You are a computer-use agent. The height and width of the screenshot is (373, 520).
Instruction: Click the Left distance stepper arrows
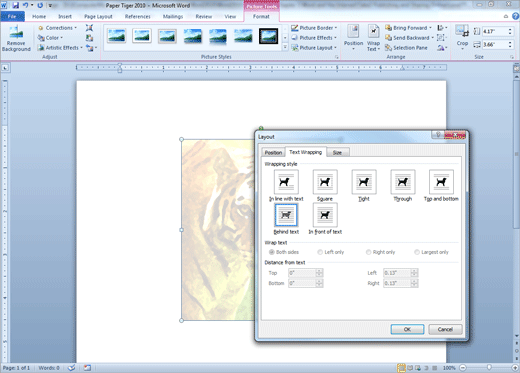point(414,273)
